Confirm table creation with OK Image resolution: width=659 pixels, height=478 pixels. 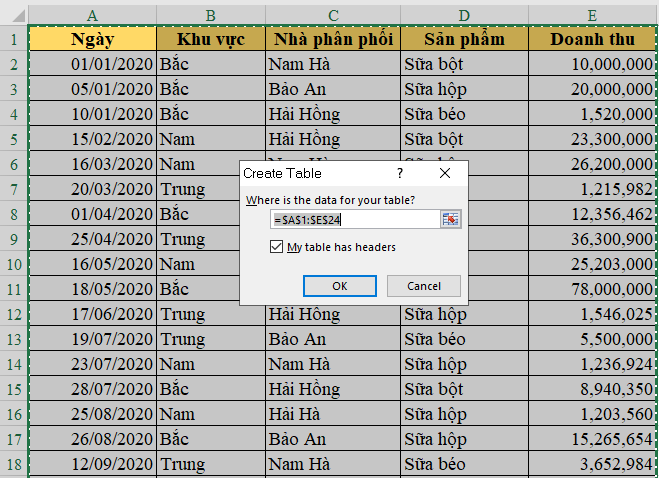pos(340,286)
